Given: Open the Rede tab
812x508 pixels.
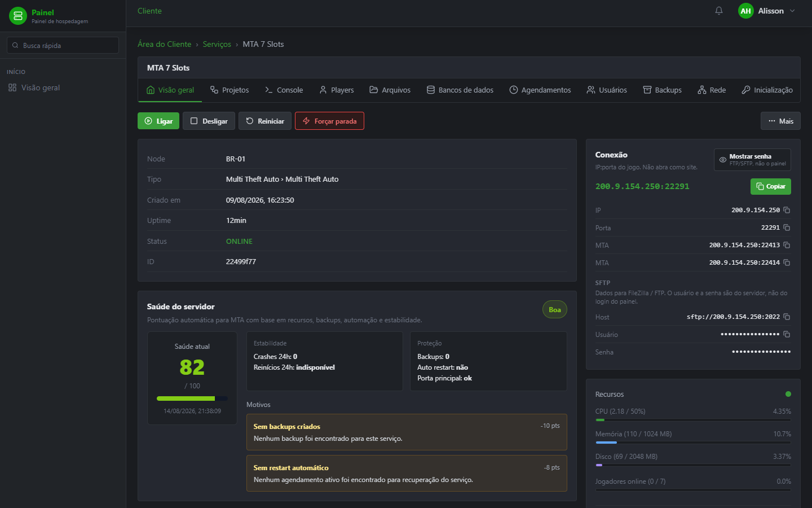Looking at the screenshot, I should [712, 90].
